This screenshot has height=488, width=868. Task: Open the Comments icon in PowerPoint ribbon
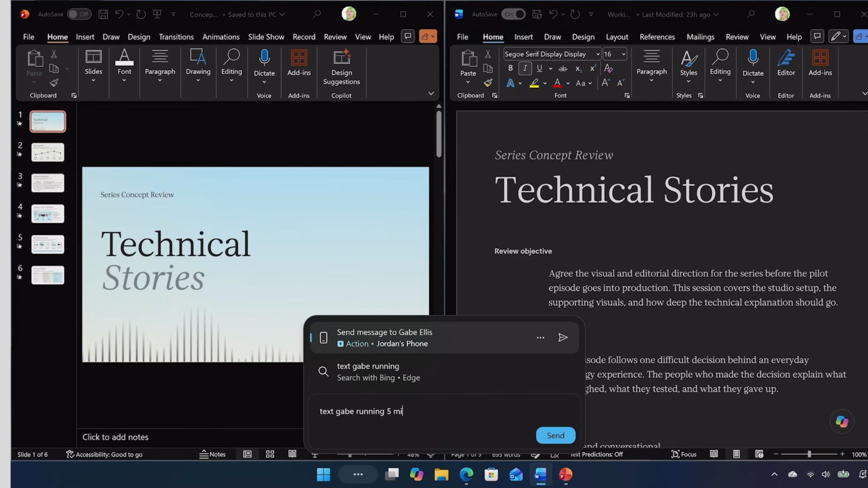coord(408,37)
